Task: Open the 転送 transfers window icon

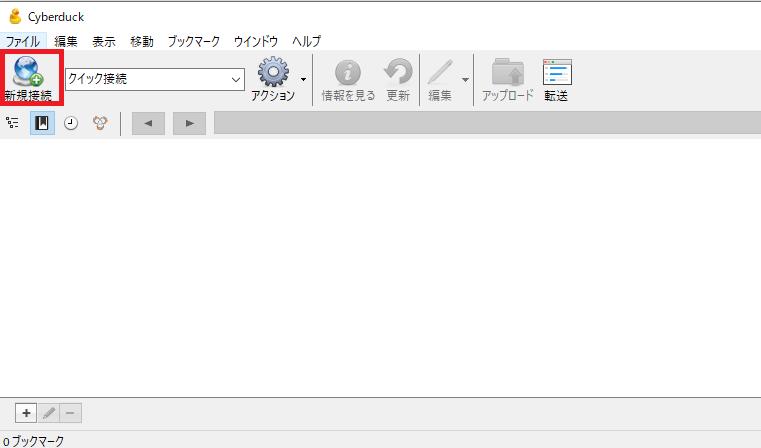Action: [557, 72]
